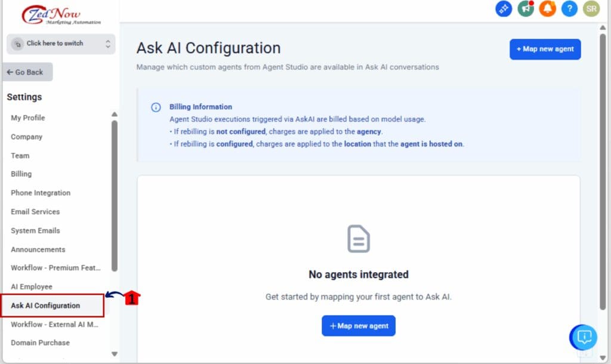
Task: Open the Company settings page
Action: coord(26,137)
